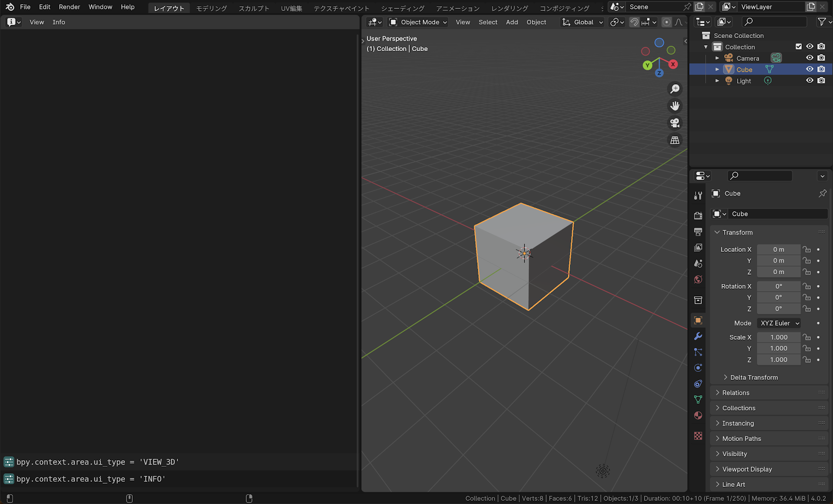Select the pan hand icon in viewport
The height and width of the screenshot is (504, 833).
click(x=675, y=106)
